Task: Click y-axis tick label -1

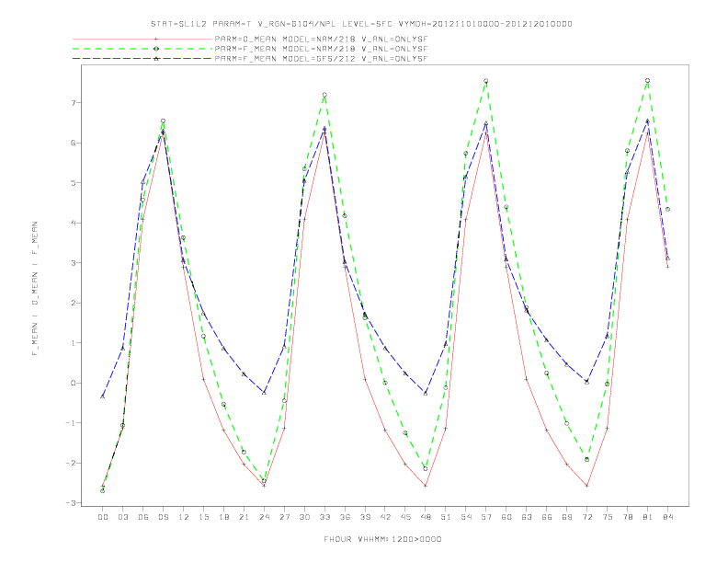Action: coord(71,423)
